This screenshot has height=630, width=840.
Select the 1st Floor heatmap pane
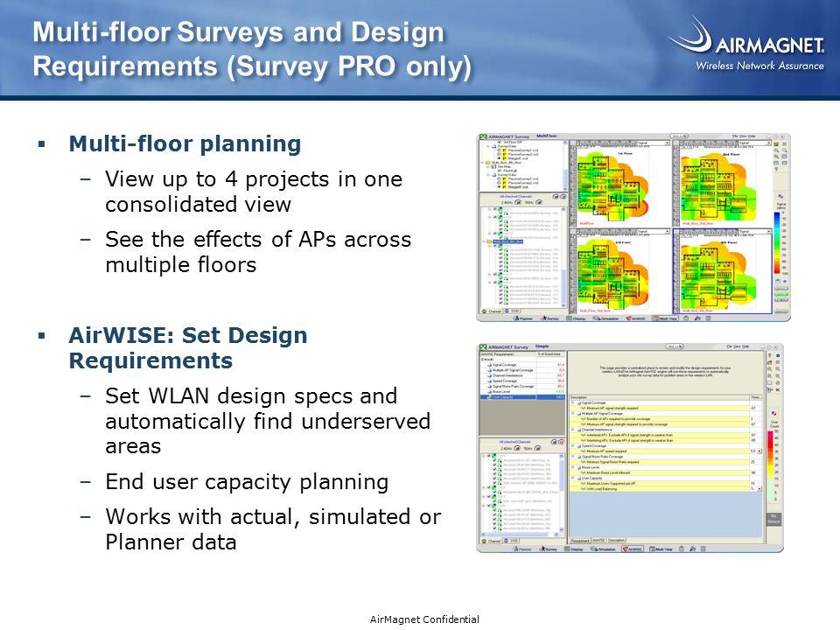point(620,184)
